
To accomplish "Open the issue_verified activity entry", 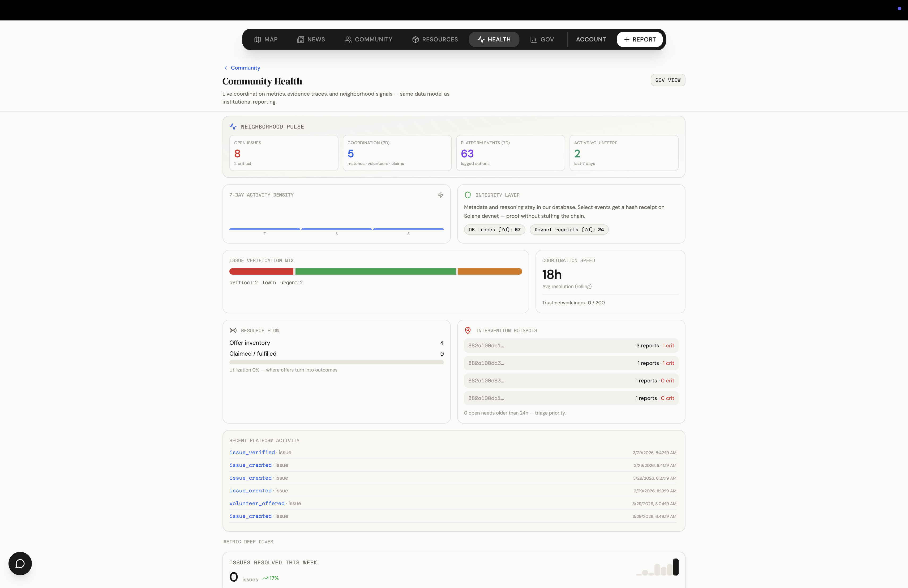I will pyautogui.click(x=252, y=452).
